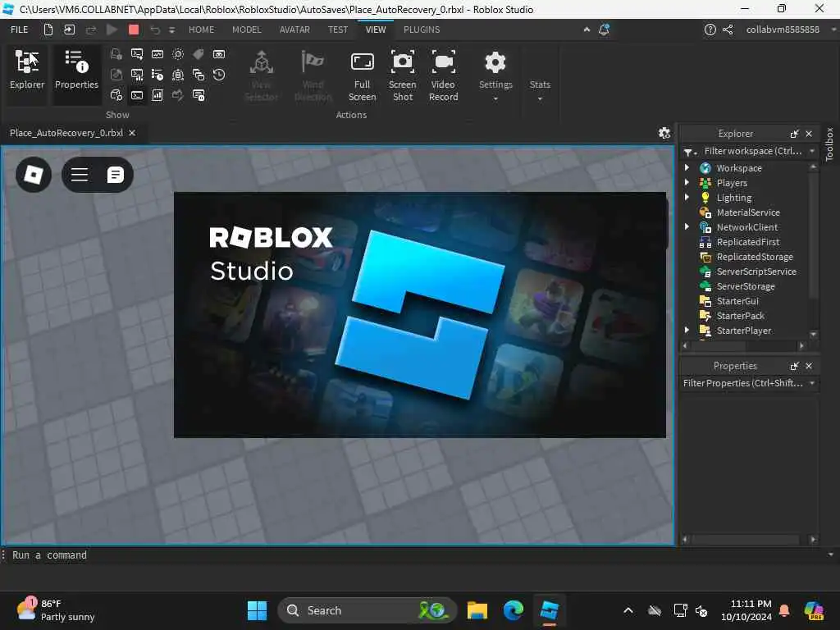Open the chat bubble icon in viewport
The width and height of the screenshot is (840, 630).
tap(115, 175)
